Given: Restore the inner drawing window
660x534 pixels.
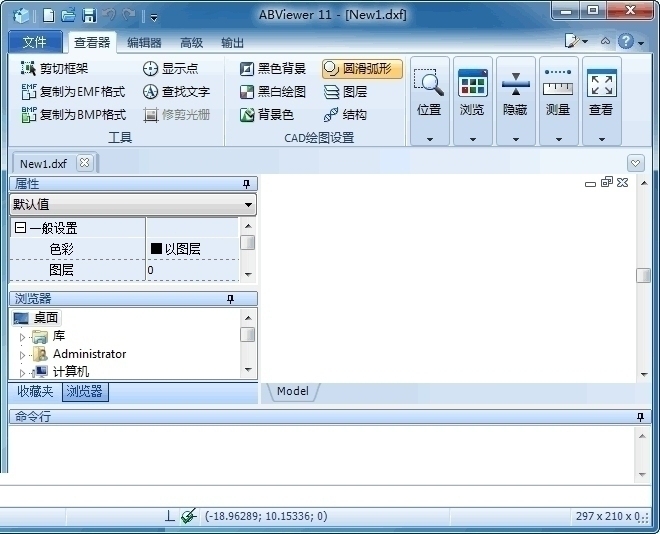Looking at the screenshot, I should pyautogui.click(x=607, y=182).
